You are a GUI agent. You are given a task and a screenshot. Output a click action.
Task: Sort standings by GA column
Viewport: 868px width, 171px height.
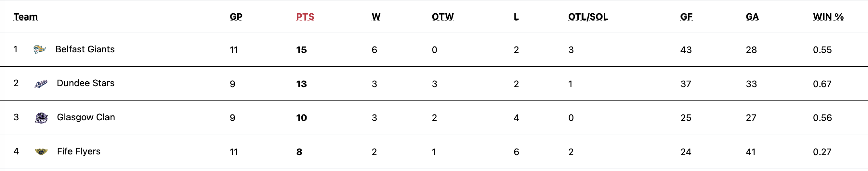(x=752, y=17)
